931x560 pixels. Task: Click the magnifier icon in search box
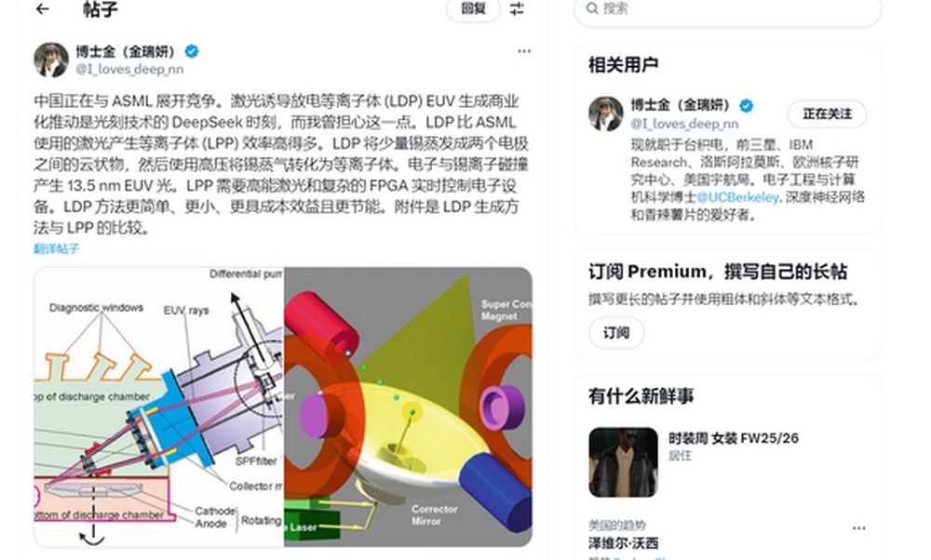(x=592, y=8)
